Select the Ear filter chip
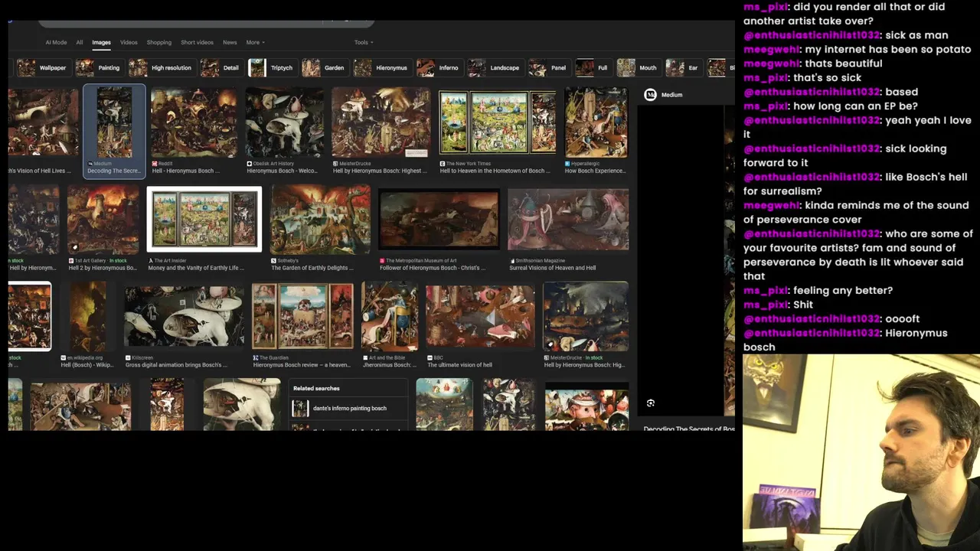The width and height of the screenshot is (980, 551). pyautogui.click(x=683, y=68)
